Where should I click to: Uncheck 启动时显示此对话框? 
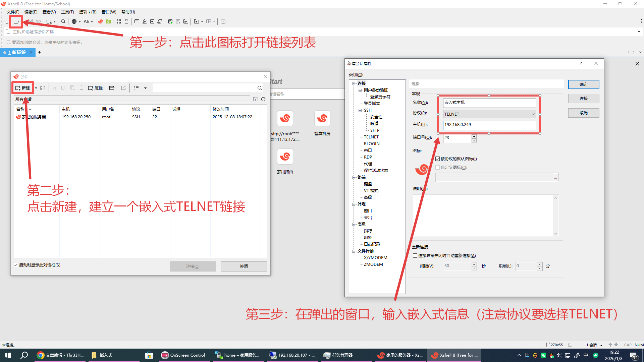pyautogui.click(x=16, y=265)
